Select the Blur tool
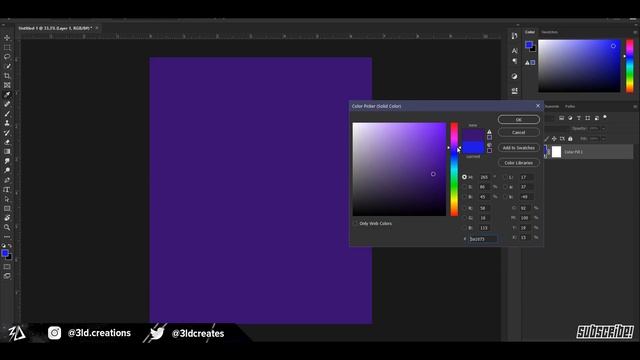The width and height of the screenshot is (640, 360). (x=7, y=161)
